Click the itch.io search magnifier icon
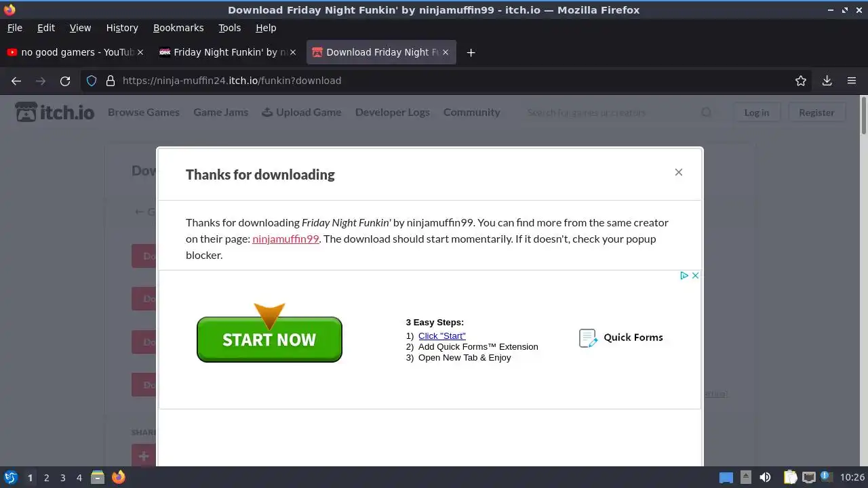 [x=707, y=113]
